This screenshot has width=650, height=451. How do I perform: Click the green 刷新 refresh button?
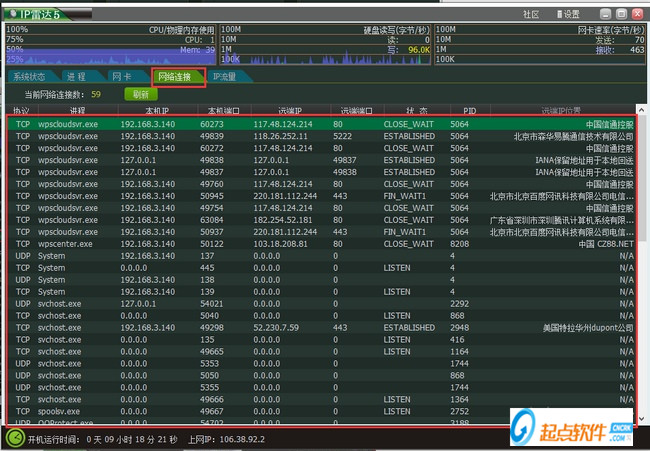pos(141,95)
